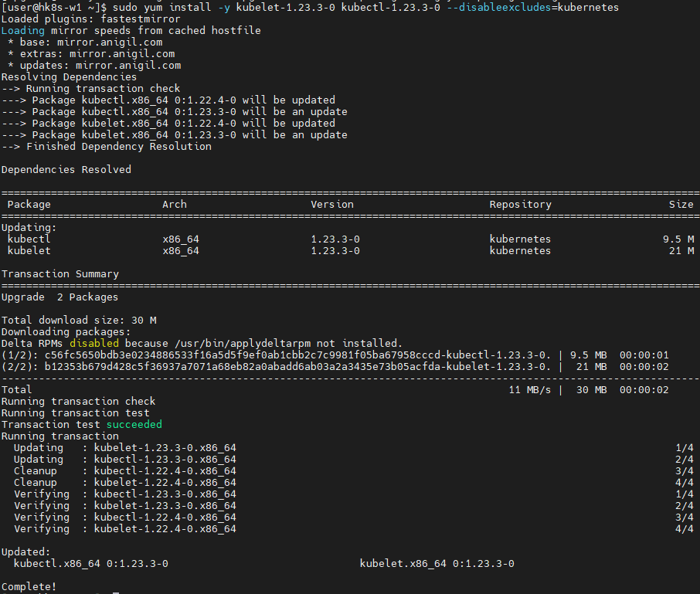Click the 'Cleanup : kubectl-1.22.4-0.x86_64' line
The height and width of the screenshot is (594, 700).
click(125, 471)
